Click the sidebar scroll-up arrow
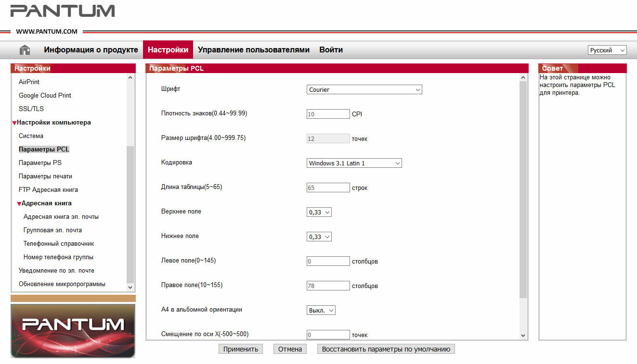This screenshot has width=637, height=364. [130, 77]
